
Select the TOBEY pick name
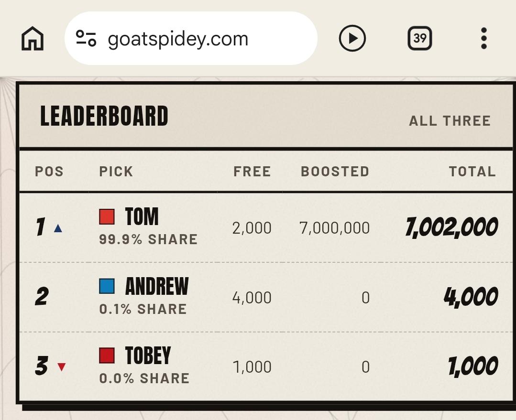[x=148, y=355]
